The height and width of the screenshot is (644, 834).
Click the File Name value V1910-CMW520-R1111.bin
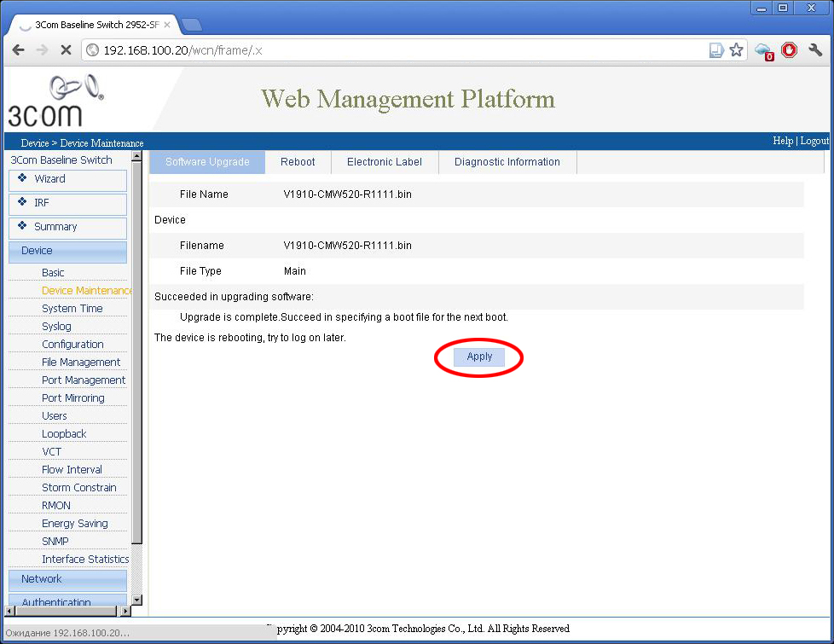click(x=347, y=194)
